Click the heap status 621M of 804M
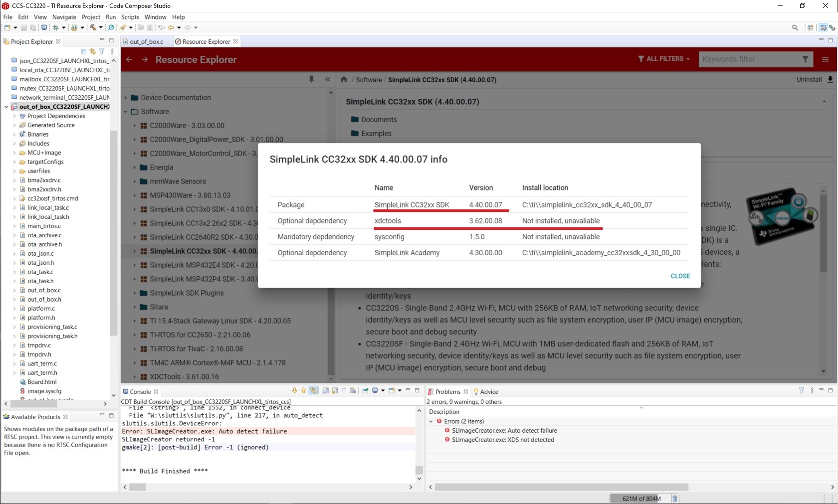 click(641, 499)
